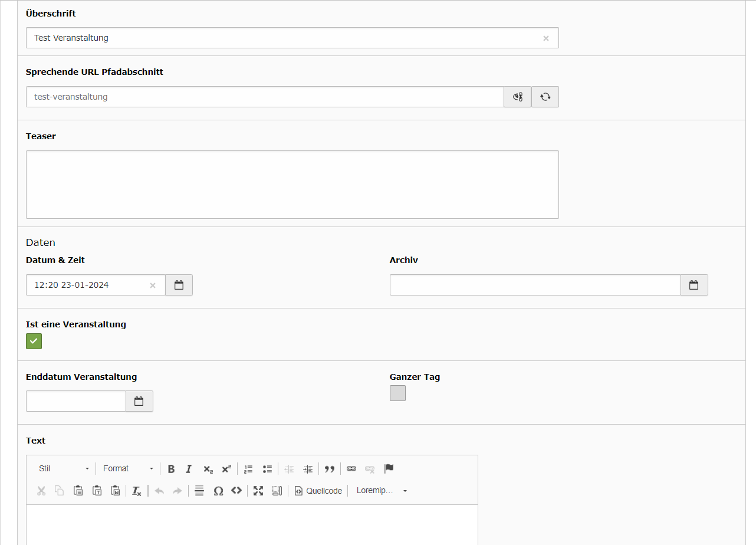
Task: Insert special character with Omega icon
Action: [x=218, y=491]
